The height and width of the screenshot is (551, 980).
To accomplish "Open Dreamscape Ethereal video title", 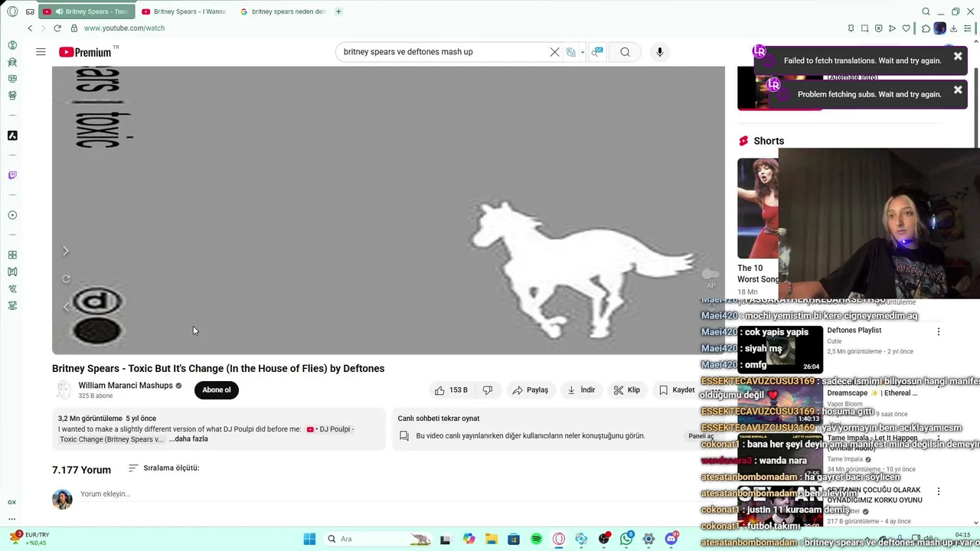I will click(x=872, y=393).
